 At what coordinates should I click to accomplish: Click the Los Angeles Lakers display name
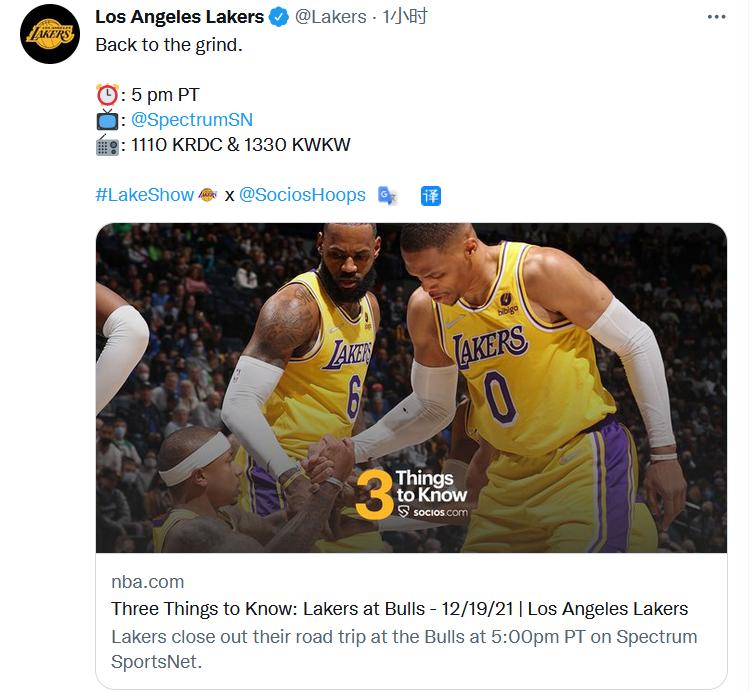(x=180, y=17)
